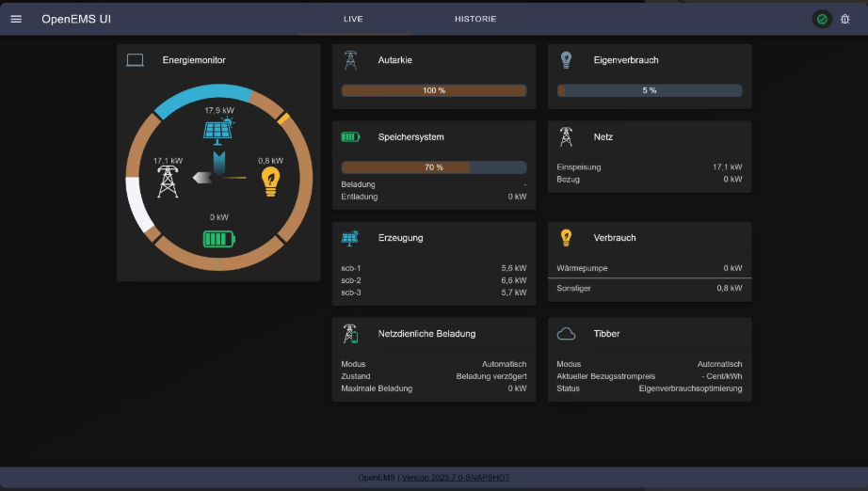Click grid pylon icon in energy monitor circle

168,182
